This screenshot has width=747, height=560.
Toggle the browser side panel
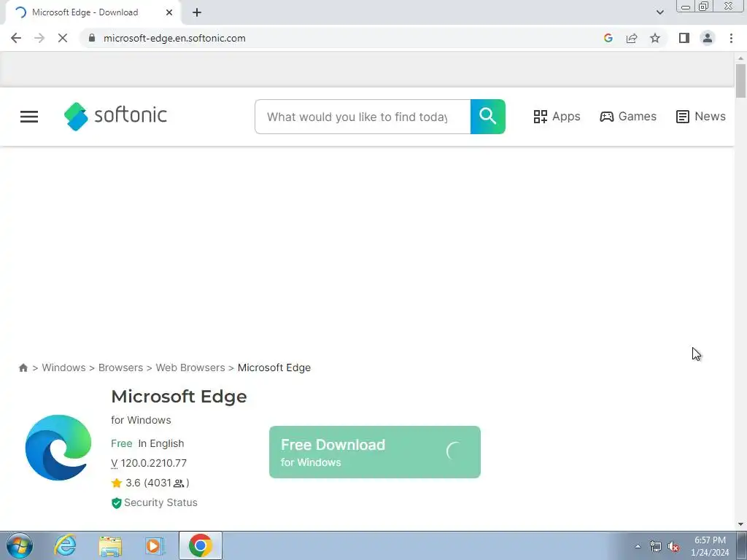(684, 38)
